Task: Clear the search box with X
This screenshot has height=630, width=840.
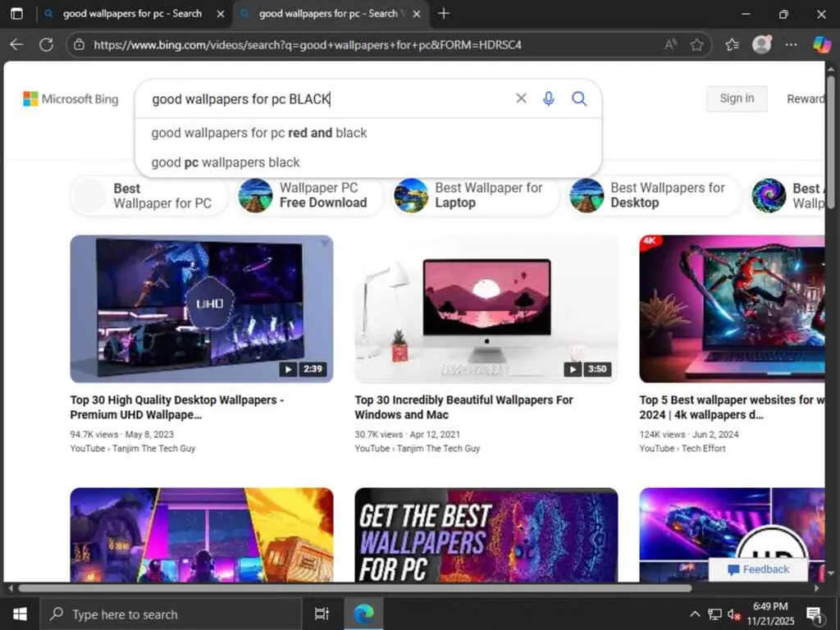Action: click(521, 98)
